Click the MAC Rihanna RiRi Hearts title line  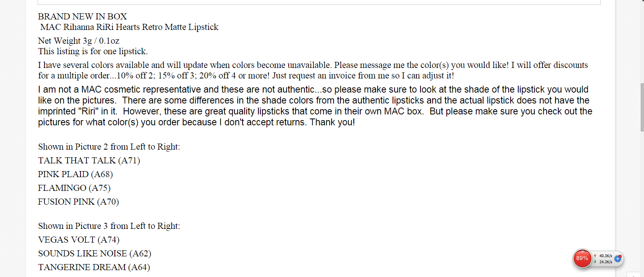pyautogui.click(x=129, y=27)
